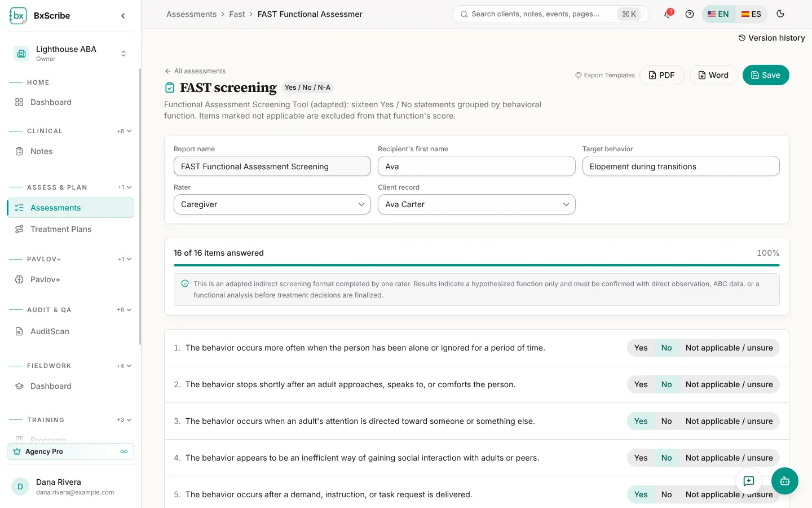The height and width of the screenshot is (508, 812).
Task: Expand the Clinical section
Action: (x=125, y=131)
